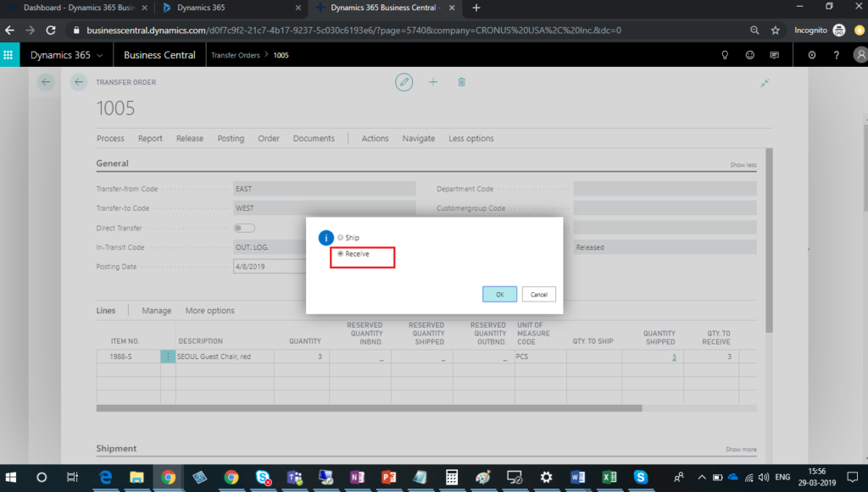Toggle the Direct Transfer switch
The width and height of the screenshot is (868, 492).
(x=244, y=228)
